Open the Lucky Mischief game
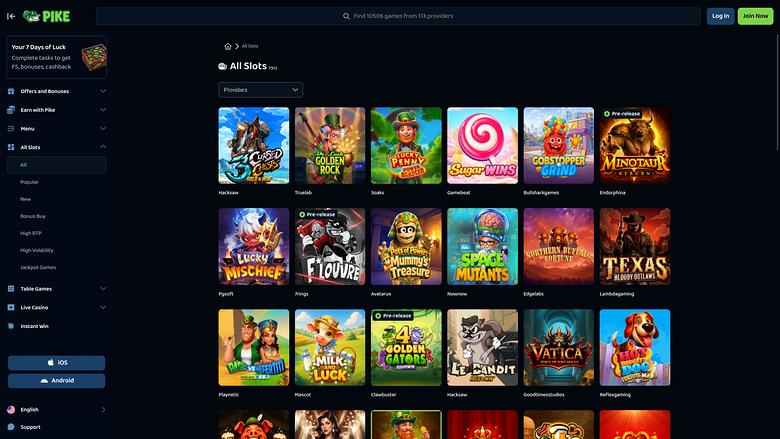This screenshot has width=780, height=439. 254,247
